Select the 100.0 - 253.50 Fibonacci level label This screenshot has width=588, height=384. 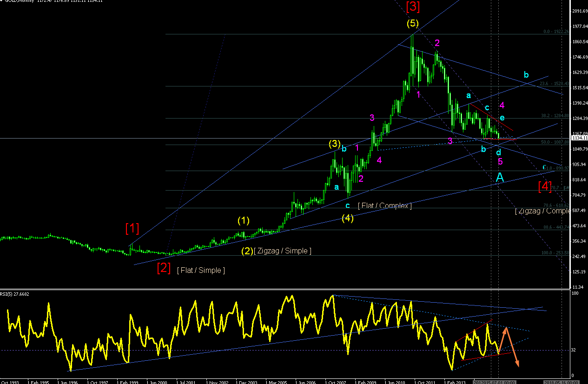coord(555,253)
